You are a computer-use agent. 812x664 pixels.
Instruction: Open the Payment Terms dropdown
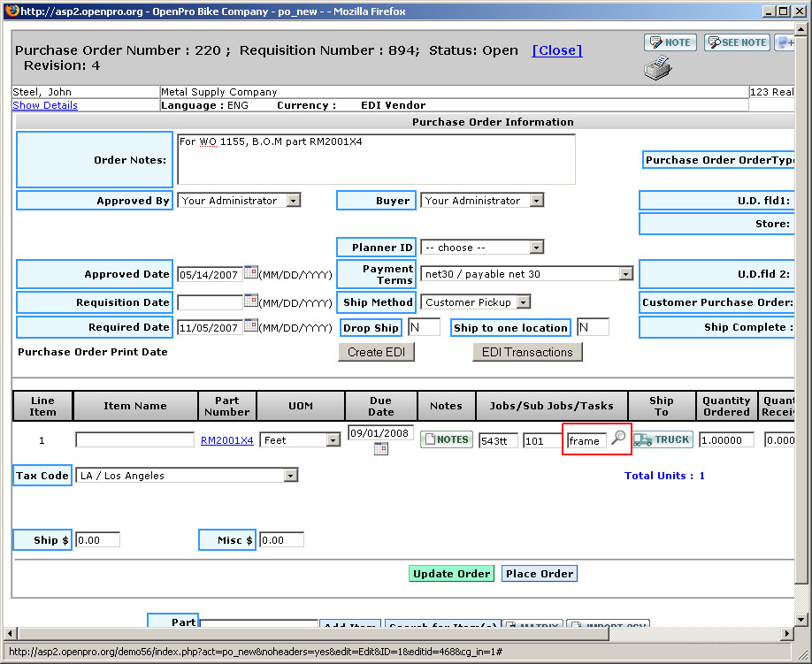coord(625,274)
